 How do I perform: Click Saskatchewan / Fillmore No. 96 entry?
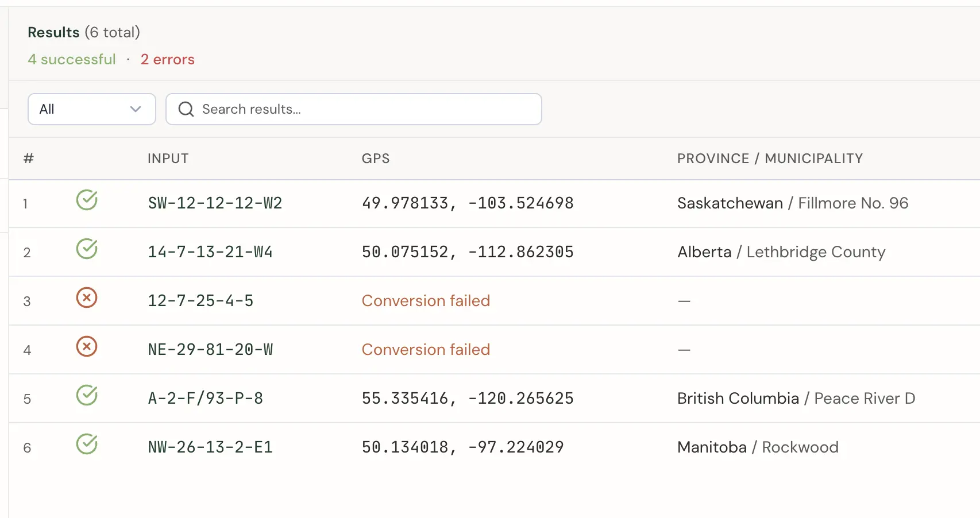coord(793,203)
